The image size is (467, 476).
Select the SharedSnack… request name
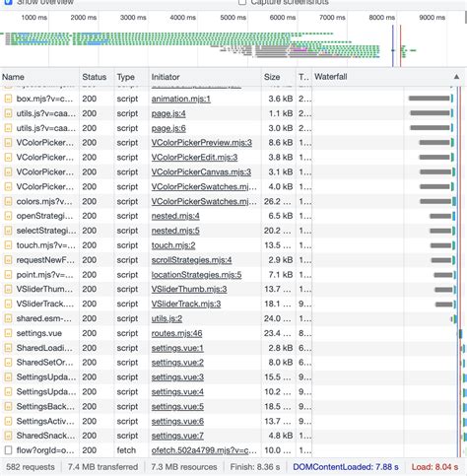pyautogui.click(x=45, y=436)
